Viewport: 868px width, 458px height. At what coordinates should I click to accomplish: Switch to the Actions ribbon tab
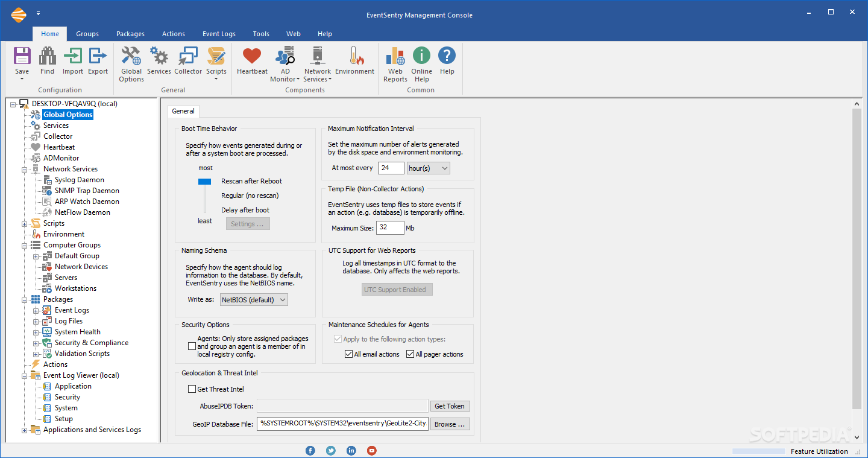coord(174,34)
